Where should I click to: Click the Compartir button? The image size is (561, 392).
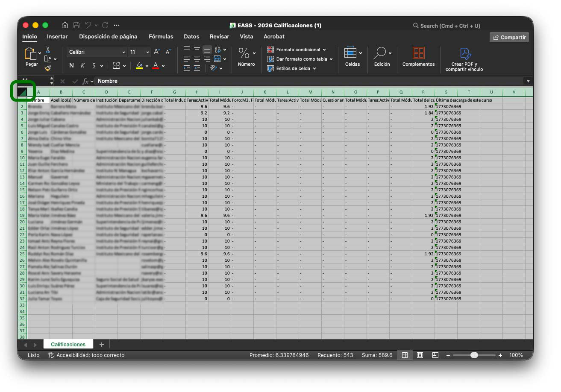[x=509, y=37]
